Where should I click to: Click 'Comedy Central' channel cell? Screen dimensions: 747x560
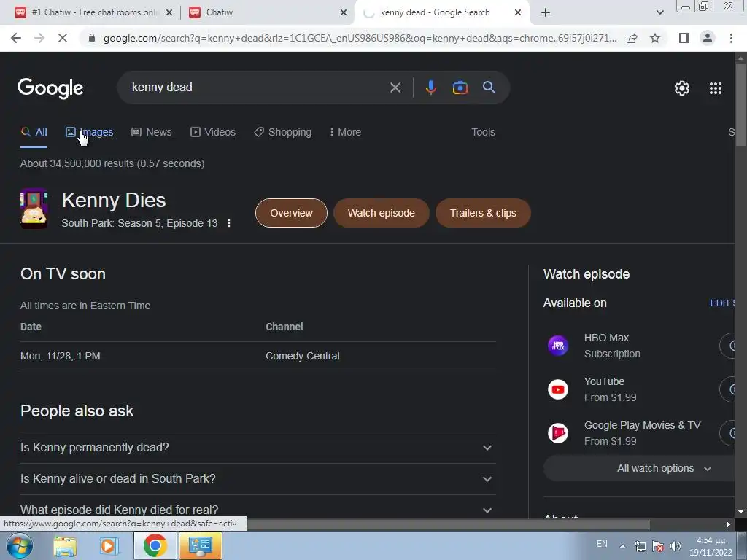click(303, 356)
